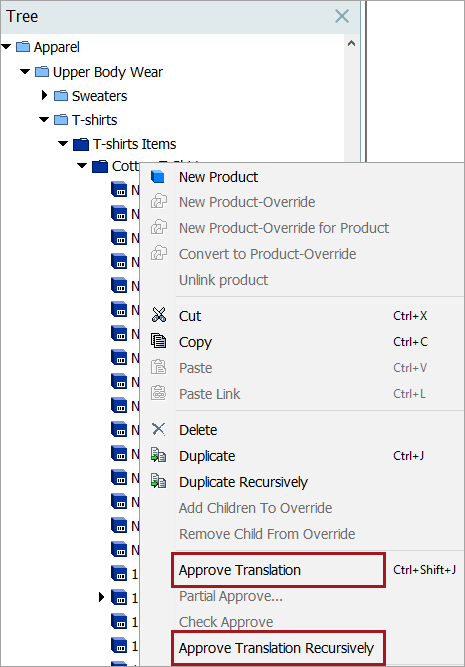This screenshot has width=465, height=667.
Task: Click the New Product blue cube icon
Action: 158,177
